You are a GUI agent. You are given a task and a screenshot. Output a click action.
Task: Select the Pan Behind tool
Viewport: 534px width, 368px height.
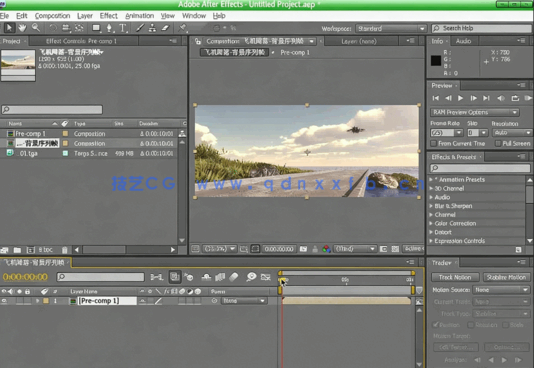pos(79,28)
